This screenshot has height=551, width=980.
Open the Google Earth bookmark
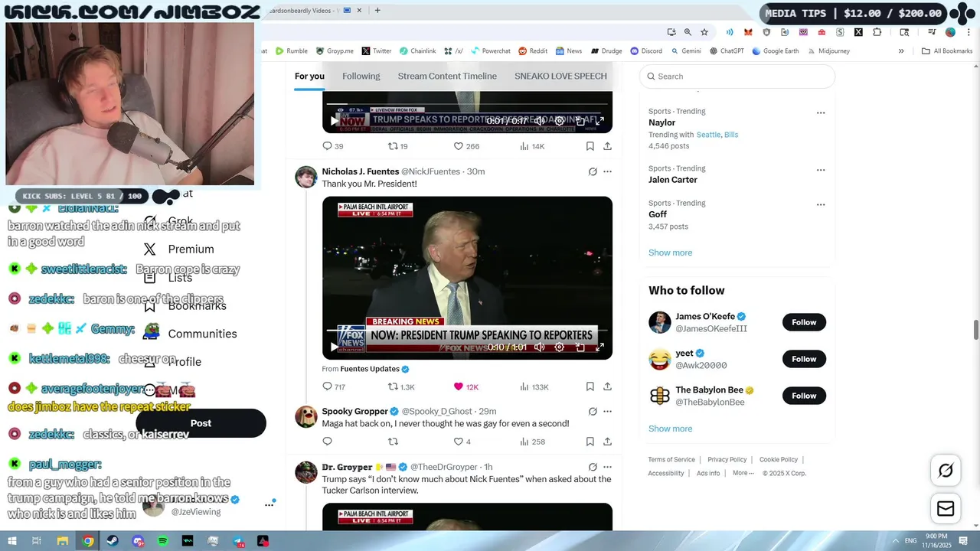point(776,51)
